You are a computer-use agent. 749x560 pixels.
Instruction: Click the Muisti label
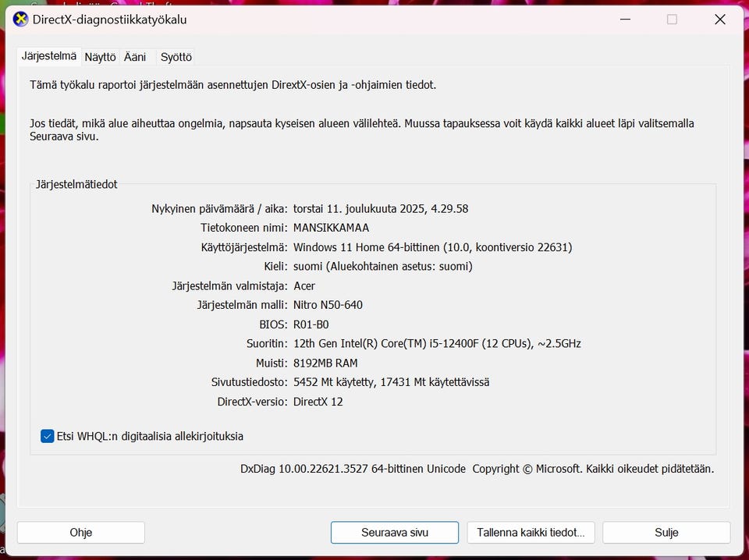pyautogui.click(x=272, y=363)
